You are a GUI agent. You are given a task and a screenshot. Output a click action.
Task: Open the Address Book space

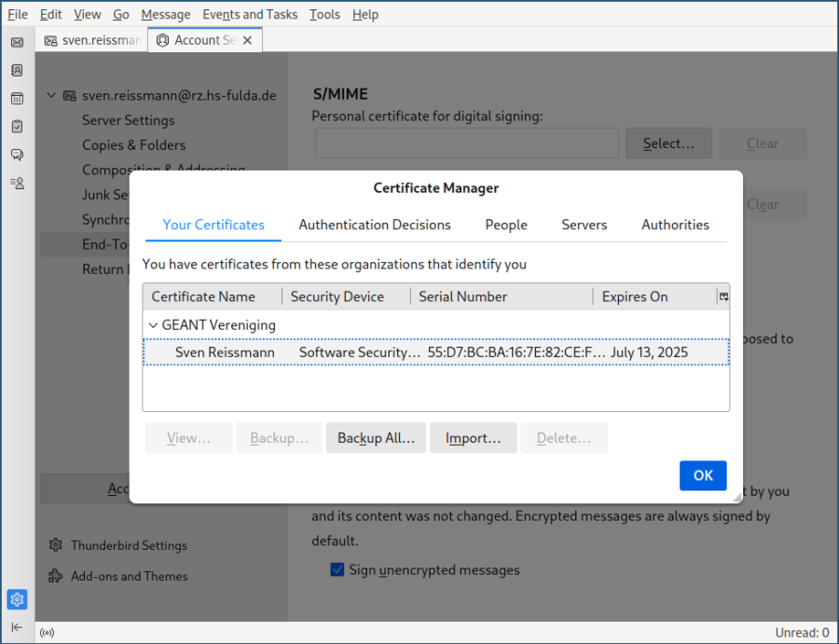(x=17, y=70)
